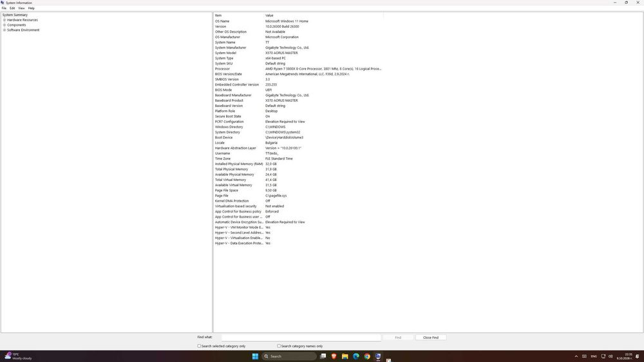The height and width of the screenshot is (362, 644).
Task: Launch Brave browser from taskbar
Action: [x=334, y=356]
